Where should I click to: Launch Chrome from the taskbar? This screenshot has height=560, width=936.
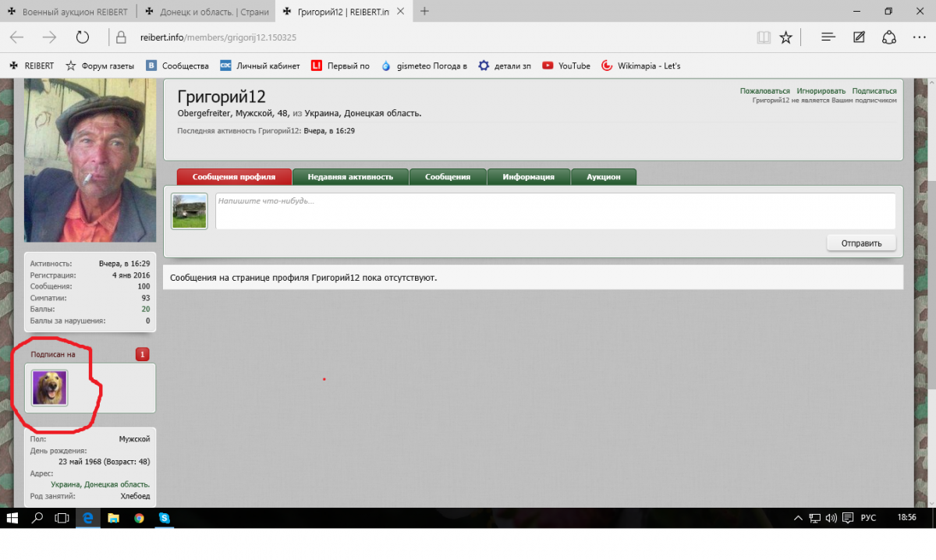(139, 518)
